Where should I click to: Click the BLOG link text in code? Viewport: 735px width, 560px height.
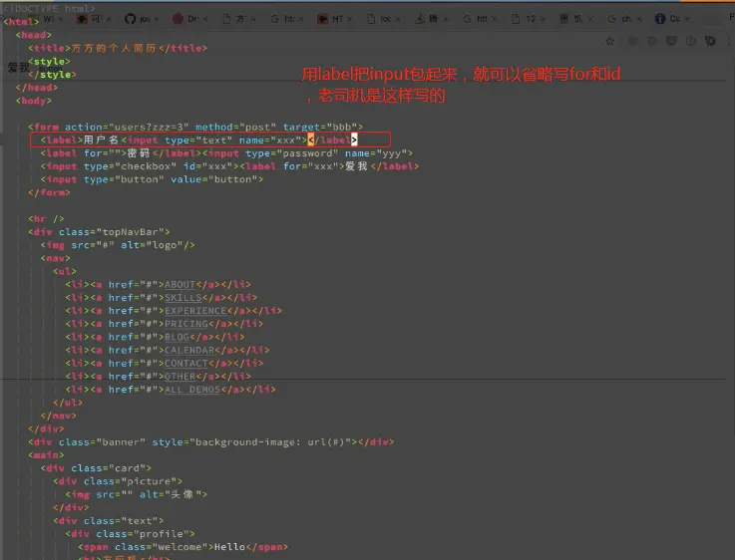[x=177, y=337]
